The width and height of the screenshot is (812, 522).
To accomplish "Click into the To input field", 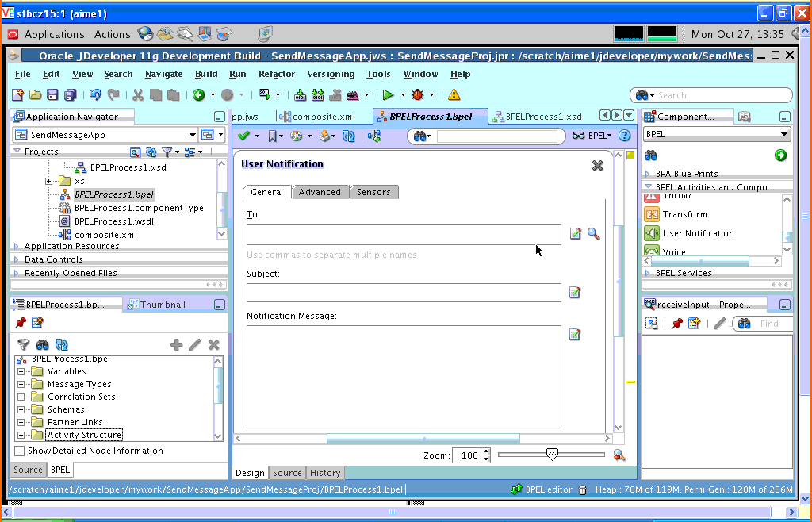I will (404, 234).
